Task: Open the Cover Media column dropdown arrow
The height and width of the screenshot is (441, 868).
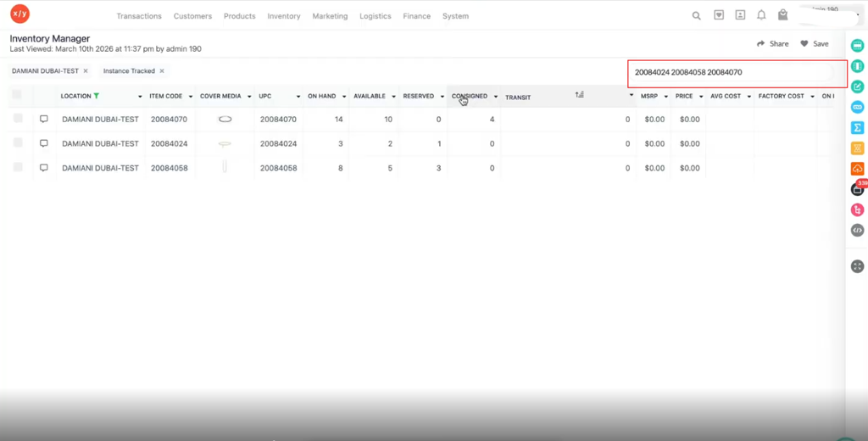Action: click(x=249, y=97)
